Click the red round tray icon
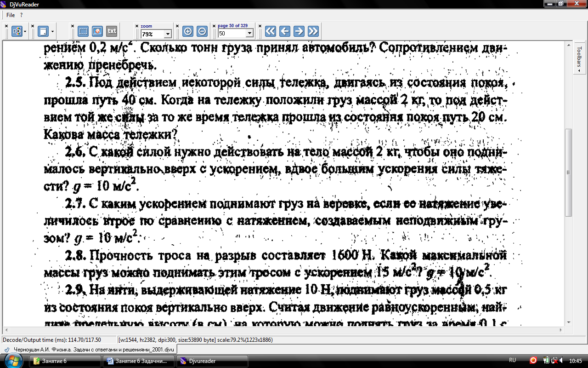Image resolution: width=588 pixels, height=368 pixels. point(533,360)
